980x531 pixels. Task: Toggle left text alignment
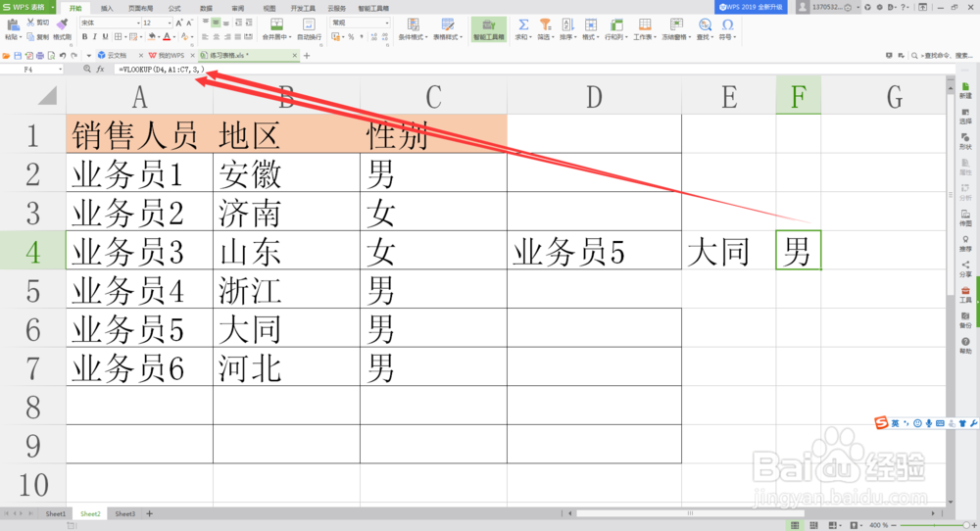point(205,37)
